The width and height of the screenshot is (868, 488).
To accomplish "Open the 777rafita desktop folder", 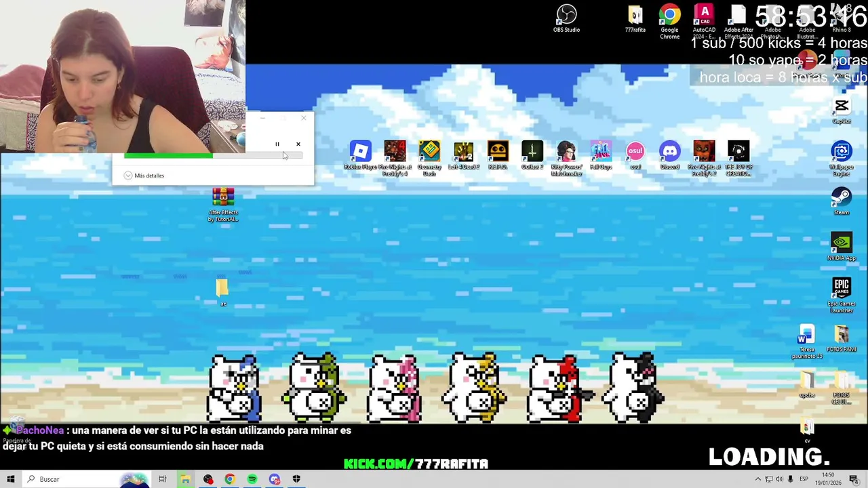I will click(x=635, y=19).
